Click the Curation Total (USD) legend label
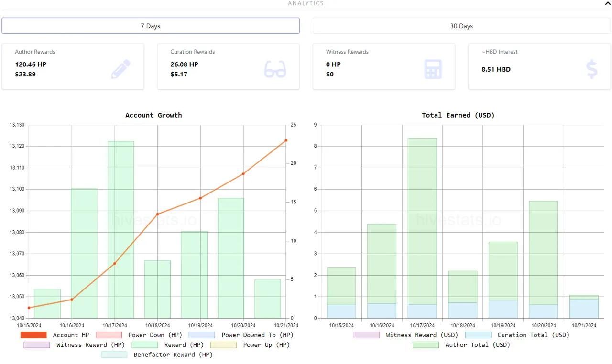The width and height of the screenshot is (612, 364). (x=534, y=335)
